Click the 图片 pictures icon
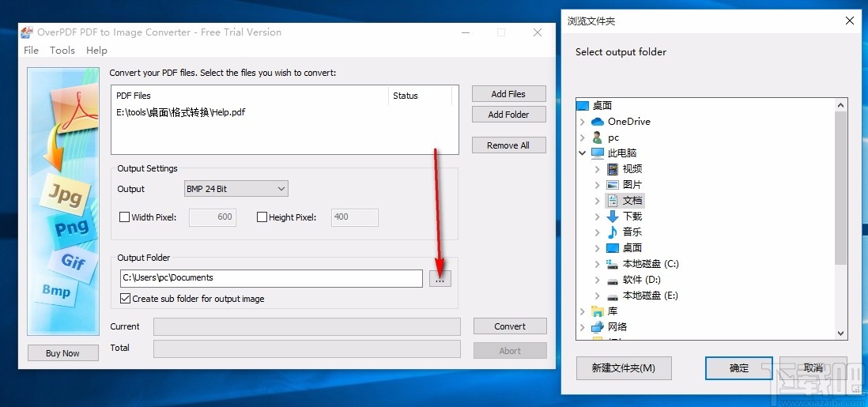The image size is (868, 407). pos(612,185)
